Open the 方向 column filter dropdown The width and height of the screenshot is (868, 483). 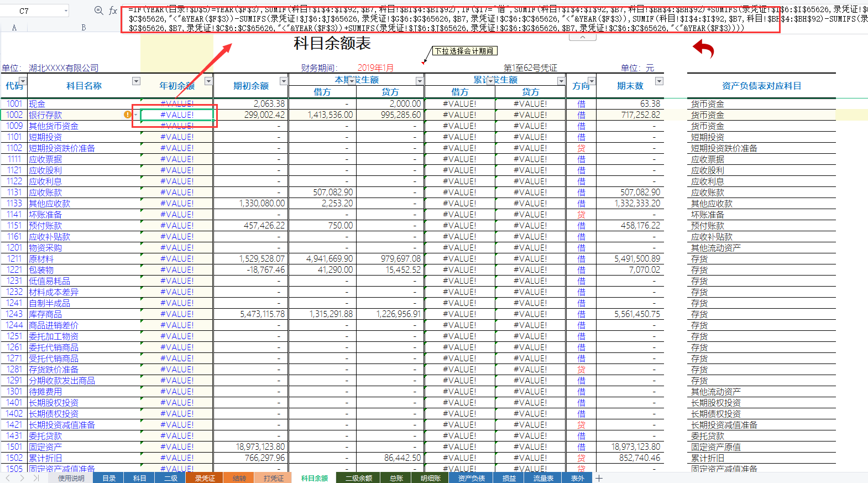[592, 81]
